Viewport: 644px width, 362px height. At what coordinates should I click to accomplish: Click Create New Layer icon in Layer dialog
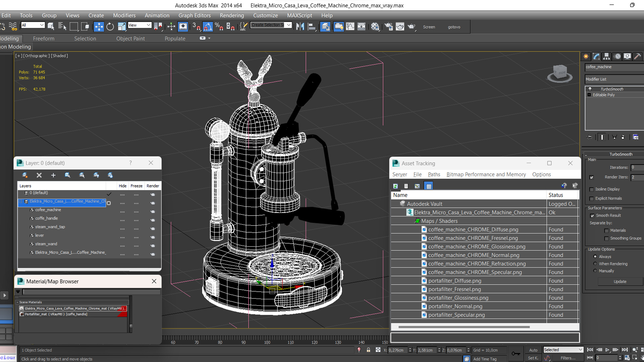[x=25, y=175]
